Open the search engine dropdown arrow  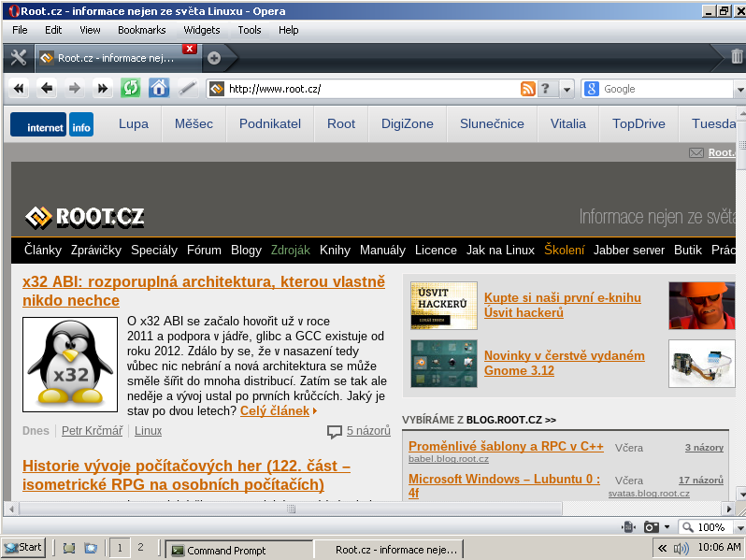coord(739,89)
